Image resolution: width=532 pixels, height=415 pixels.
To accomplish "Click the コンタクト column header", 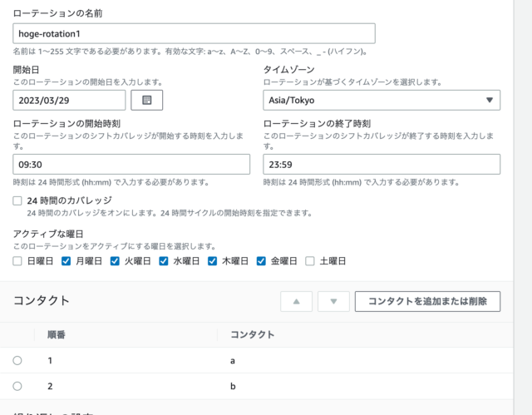I will tap(252, 334).
